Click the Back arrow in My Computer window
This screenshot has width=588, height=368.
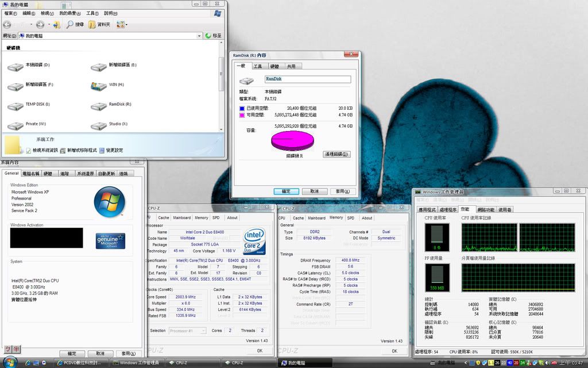7,25
